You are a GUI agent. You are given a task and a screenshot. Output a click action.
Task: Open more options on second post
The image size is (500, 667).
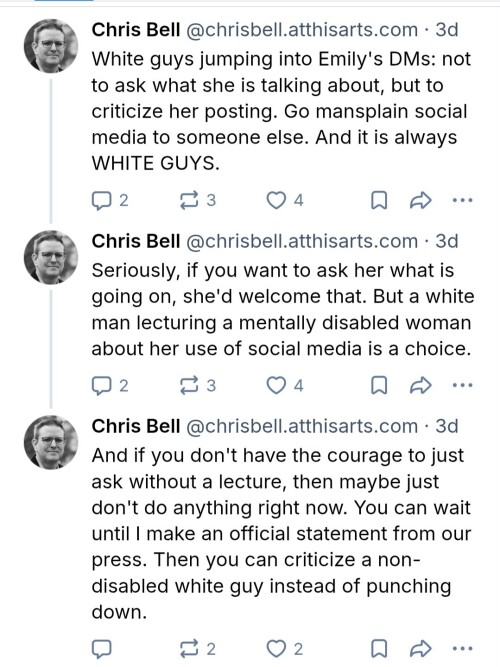(463, 385)
